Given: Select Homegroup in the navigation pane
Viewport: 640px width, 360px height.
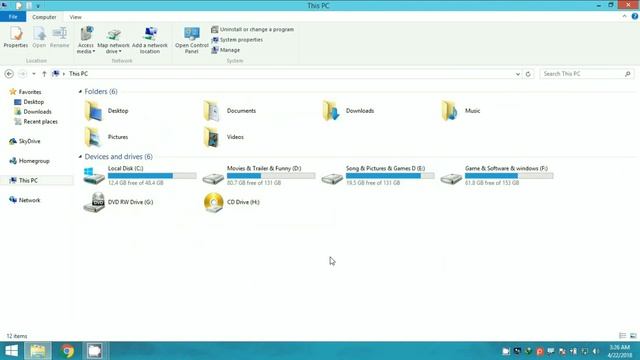Looking at the screenshot, I should [x=29, y=161].
